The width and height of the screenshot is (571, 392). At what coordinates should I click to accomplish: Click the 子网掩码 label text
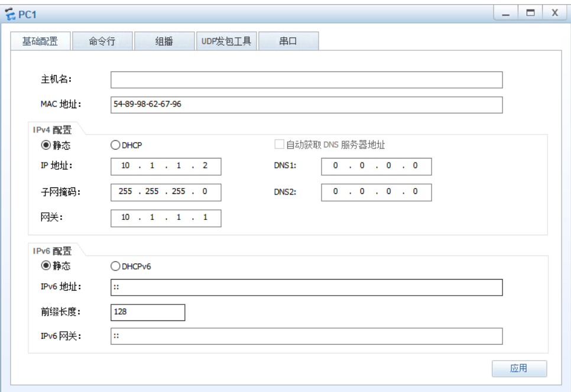tap(60, 192)
